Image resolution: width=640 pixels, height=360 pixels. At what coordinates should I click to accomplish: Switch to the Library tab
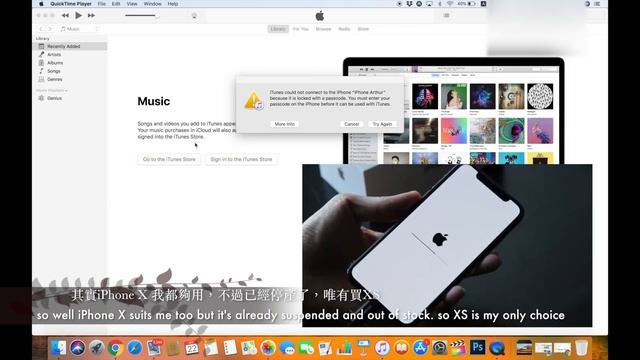(278, 29)
